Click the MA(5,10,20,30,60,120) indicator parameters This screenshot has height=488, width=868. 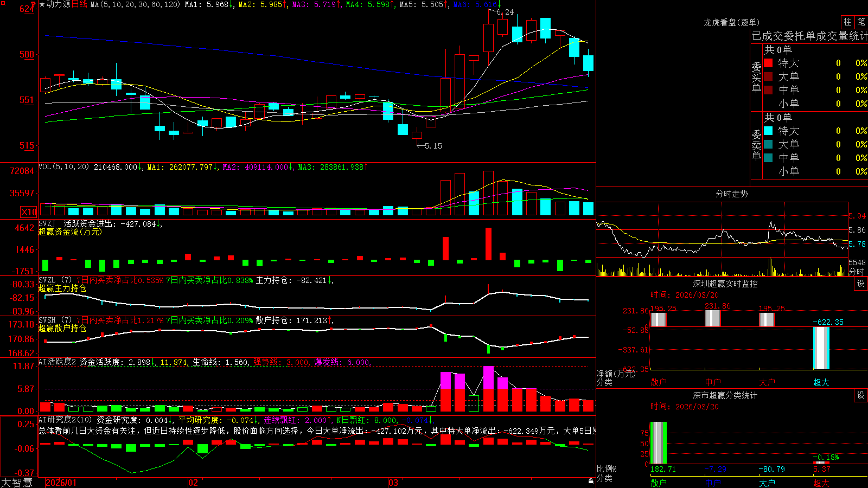135,4
